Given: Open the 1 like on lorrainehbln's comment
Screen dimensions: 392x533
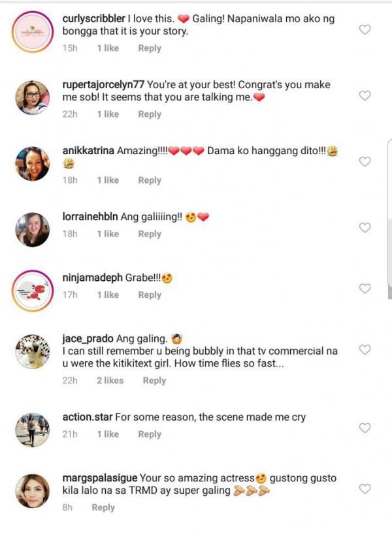Looking at the screenshot, I should click(x=107, y=233).
